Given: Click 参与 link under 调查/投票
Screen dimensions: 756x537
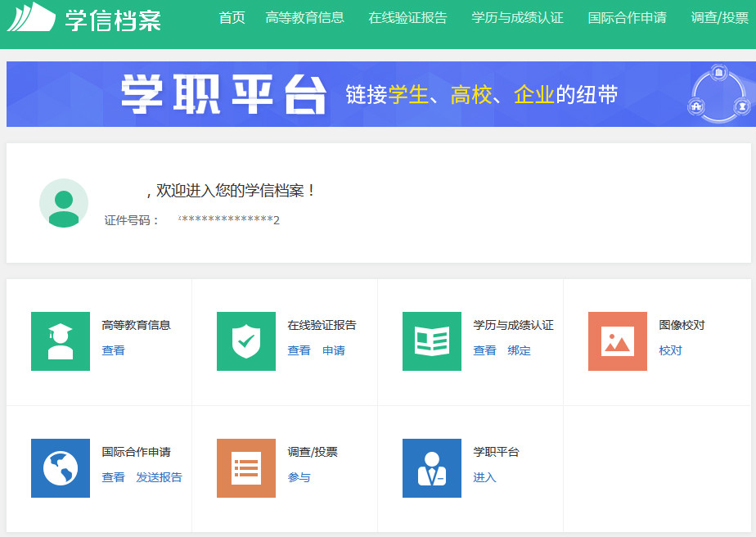Looking at the screenshot, I should (x=299, y=477).
